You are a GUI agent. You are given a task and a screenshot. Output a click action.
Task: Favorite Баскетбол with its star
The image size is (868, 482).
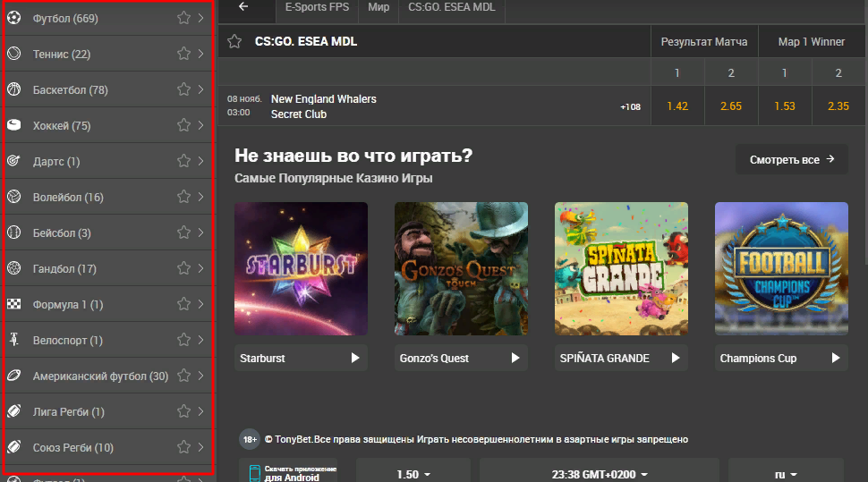(x=183, y=89)
